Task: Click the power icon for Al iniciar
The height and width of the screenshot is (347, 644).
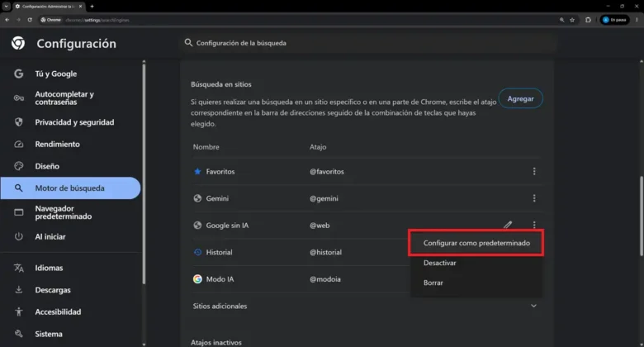Action: 18,236
